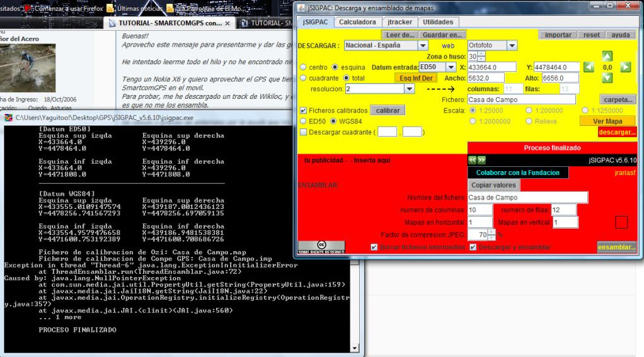Click the X coordinate input field
This screenshot has width=644, height=357.
tap(492, 67)
